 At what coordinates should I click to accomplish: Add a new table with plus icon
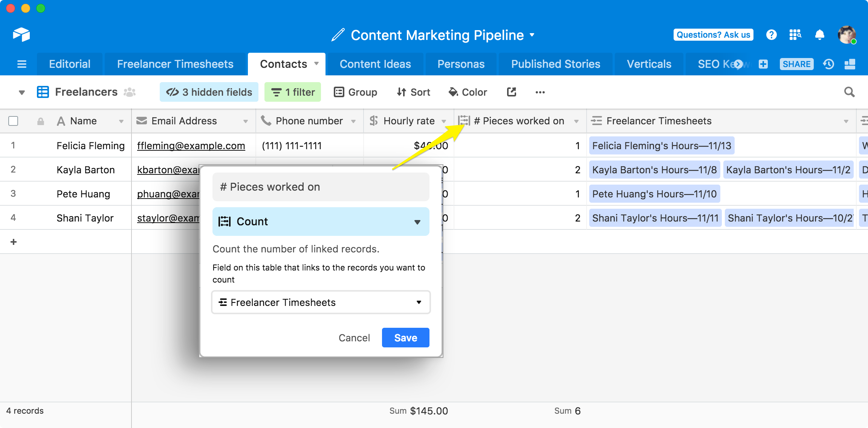[x=763, y=64]
